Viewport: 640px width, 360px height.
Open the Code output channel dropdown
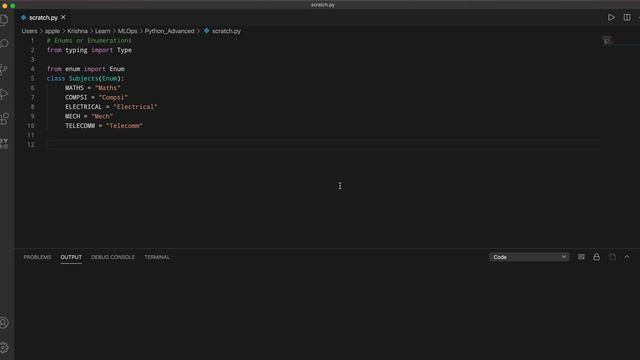tap(529, 257)
